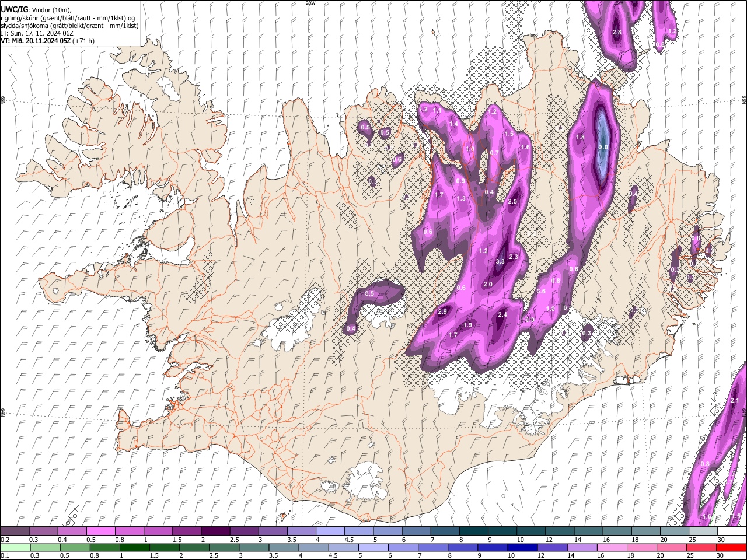Click the "2.1" value at the right map edge
The image size is (747, 560).
[735, 400]
